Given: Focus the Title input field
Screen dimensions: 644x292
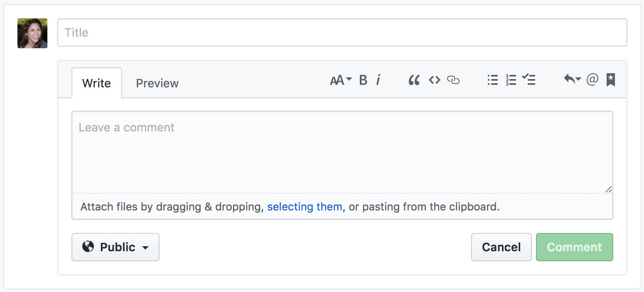Looking at the screenshot, I should pyautogui.click(x=342, y=32).
